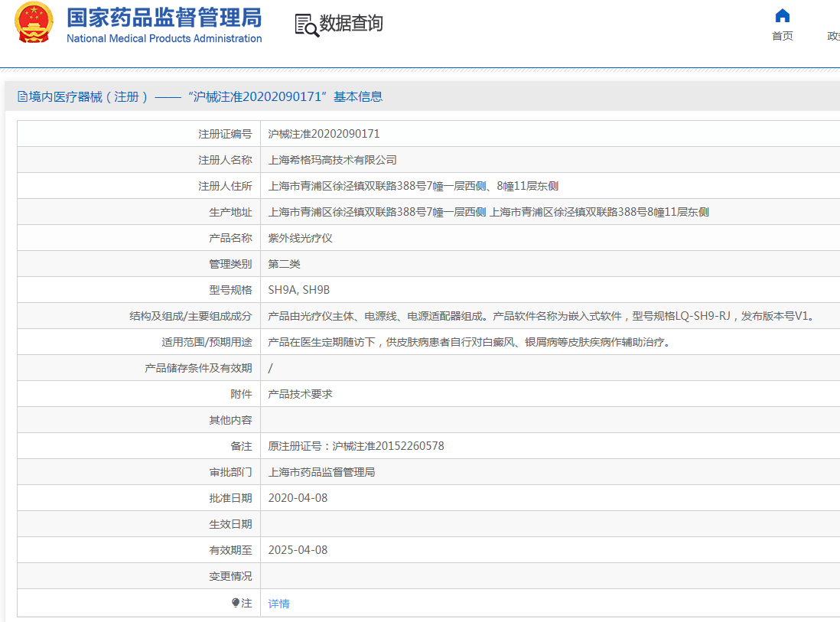840x622 pixels.
Task: Click the 首页 menu label
Action: pyautogui.click(x=782, y=36)
